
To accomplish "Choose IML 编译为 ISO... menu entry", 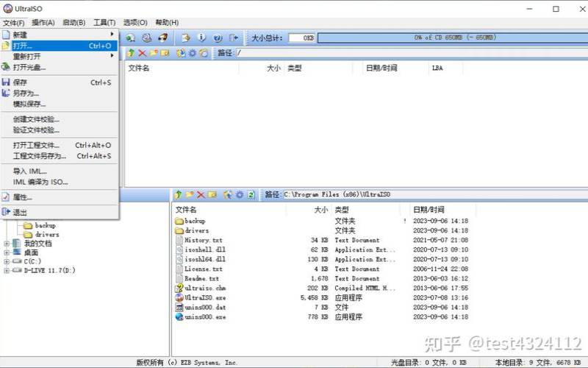I will pyautogui.click(x=60, y=182).
